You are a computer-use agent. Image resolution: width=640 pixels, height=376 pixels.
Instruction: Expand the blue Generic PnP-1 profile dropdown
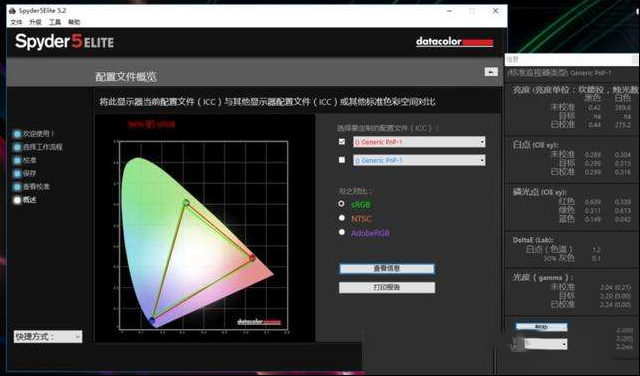419,160
